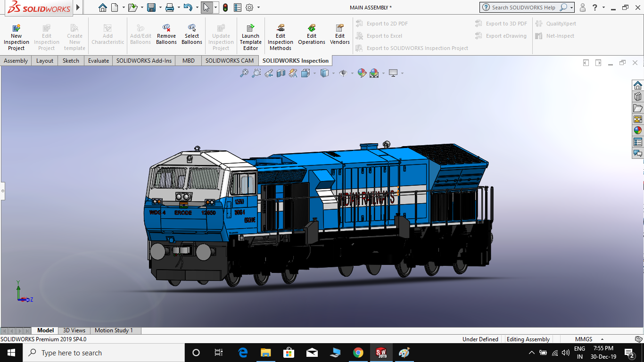
Task: Open the 3D Views bottom tab
Action: coord(74,330)
